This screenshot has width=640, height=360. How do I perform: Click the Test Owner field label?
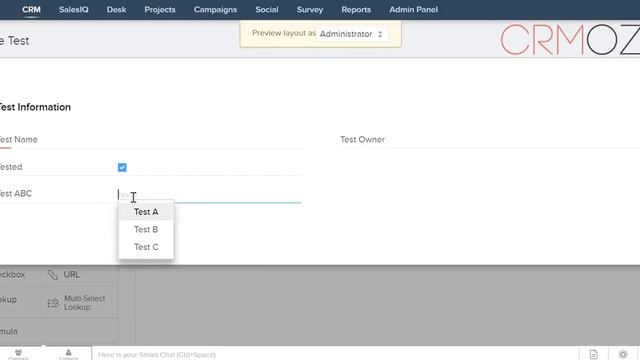(362, 140)
